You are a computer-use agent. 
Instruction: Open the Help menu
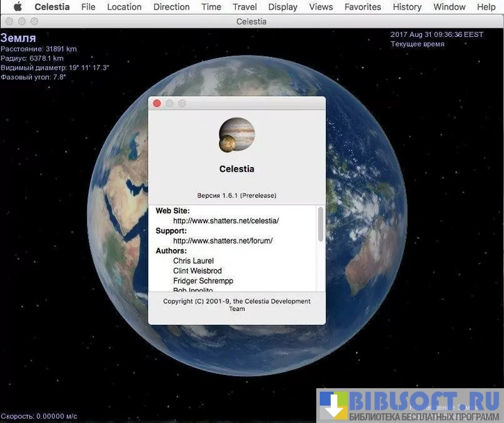pos(487,7)
